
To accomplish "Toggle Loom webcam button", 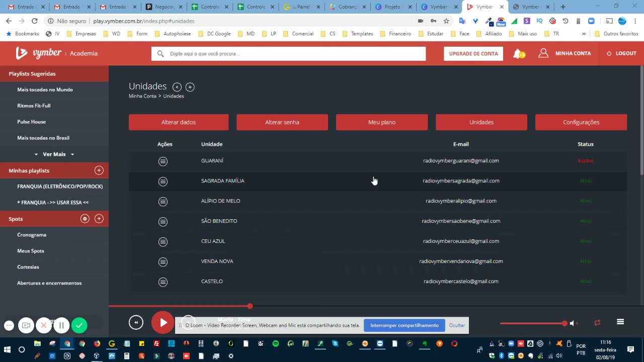I will coord(26,325).
